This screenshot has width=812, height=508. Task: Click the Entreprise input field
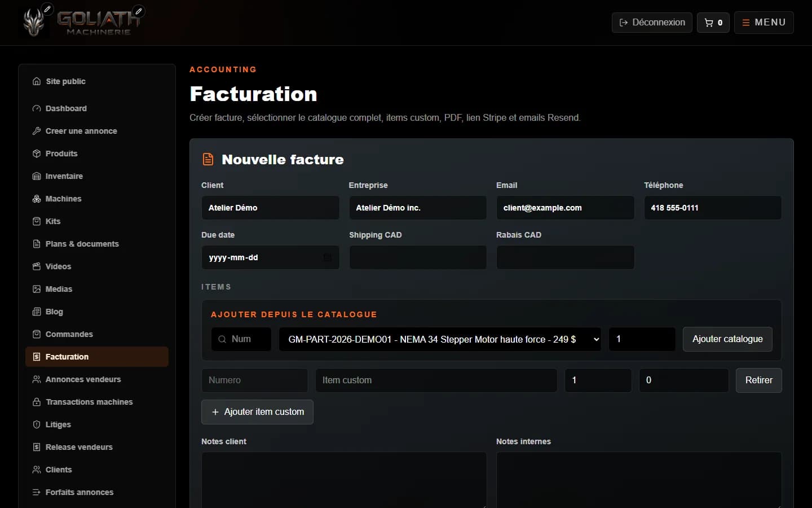[418, 208]
